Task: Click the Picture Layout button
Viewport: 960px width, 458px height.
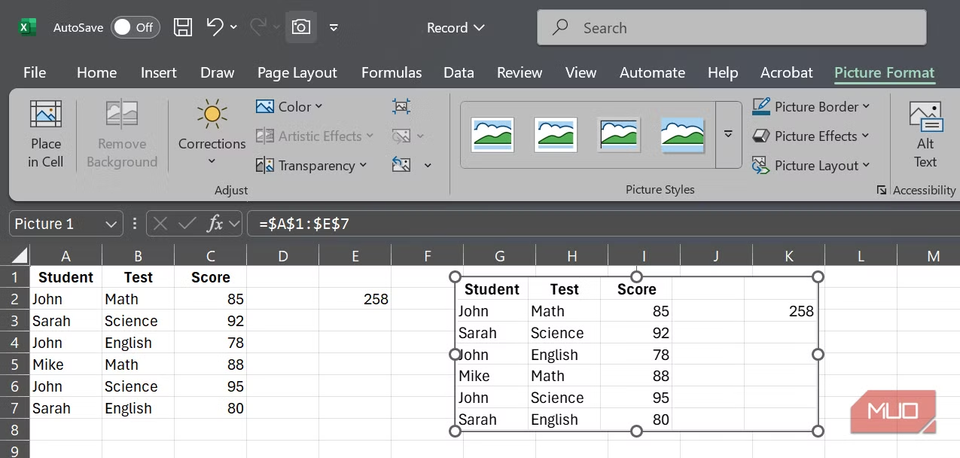Action: [x=810, y=165]
